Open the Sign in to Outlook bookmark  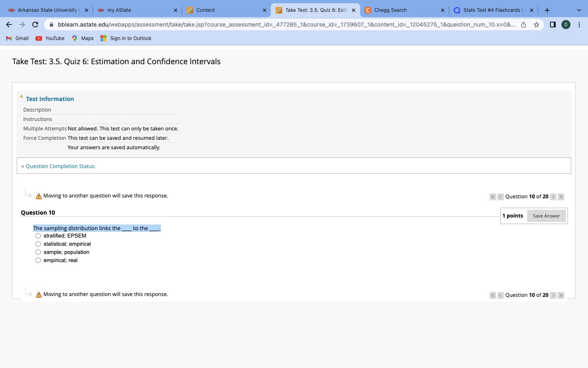coord(126,38)
